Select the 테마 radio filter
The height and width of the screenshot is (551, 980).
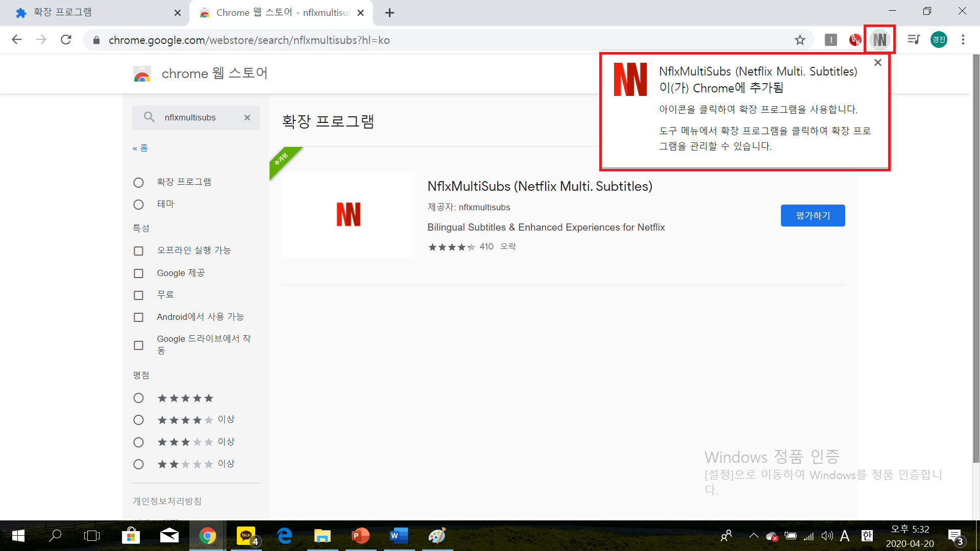point(138,205)
